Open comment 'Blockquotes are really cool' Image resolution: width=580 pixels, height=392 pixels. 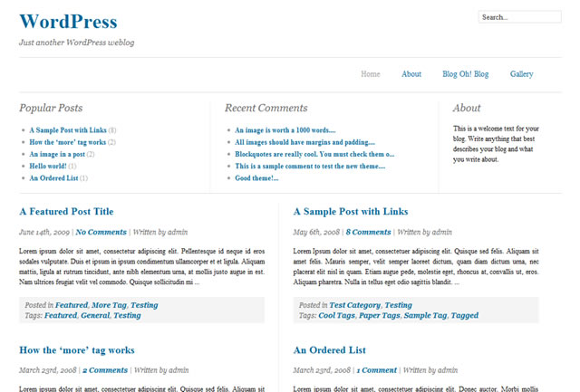[314, 154]
